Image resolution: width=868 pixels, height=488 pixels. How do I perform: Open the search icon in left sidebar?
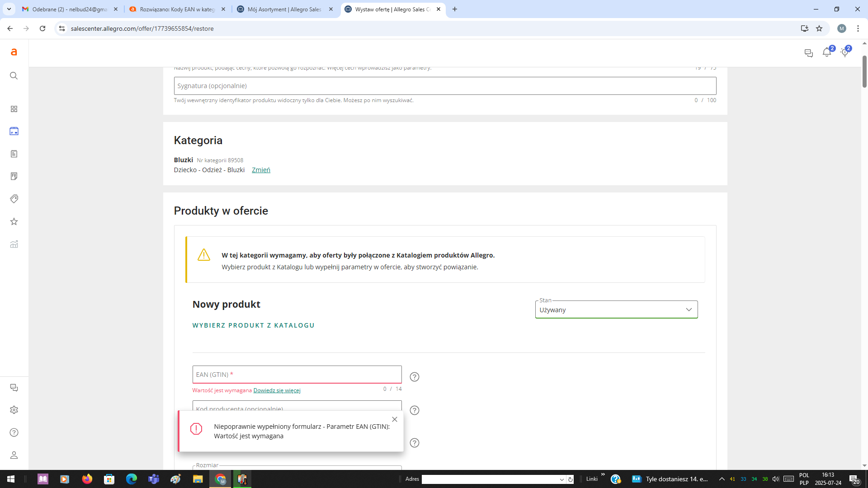pyautogui.click(x=14, y=75)
